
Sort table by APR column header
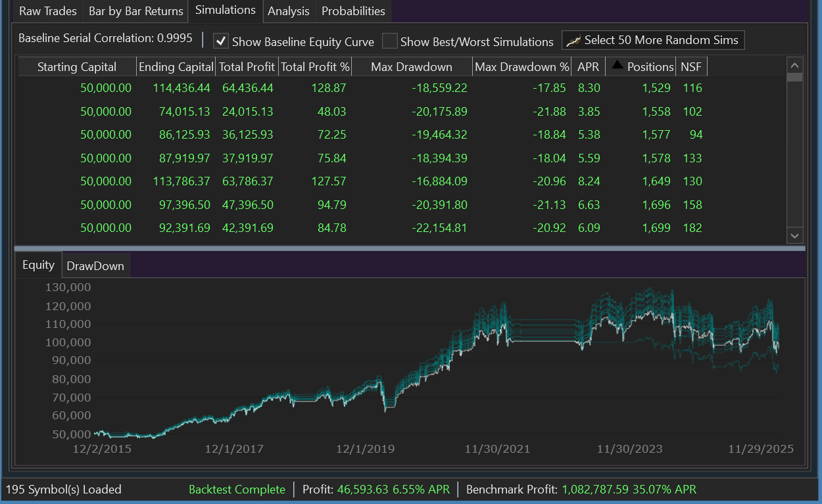pyautogui.click(x=588, y=67)
